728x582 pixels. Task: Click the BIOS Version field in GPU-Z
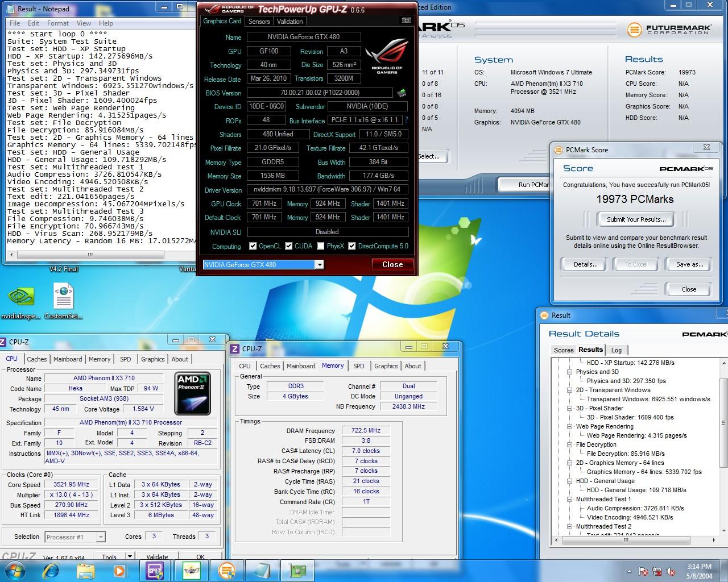coord(320,93)
